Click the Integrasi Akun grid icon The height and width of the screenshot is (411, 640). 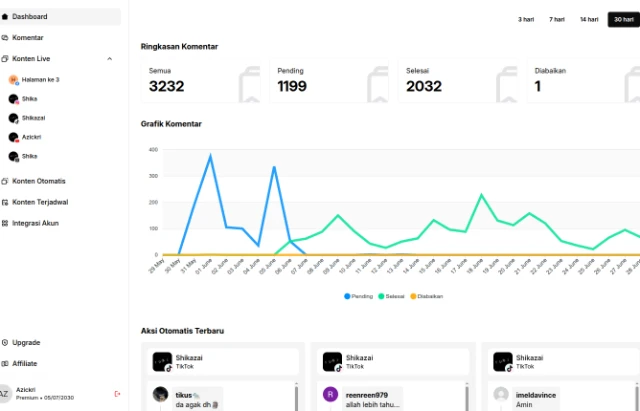6,223
